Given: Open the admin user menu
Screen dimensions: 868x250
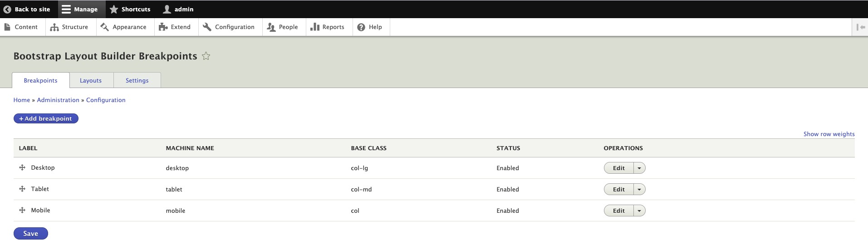Looking at the screenshot, I should (x=178, y=9).
